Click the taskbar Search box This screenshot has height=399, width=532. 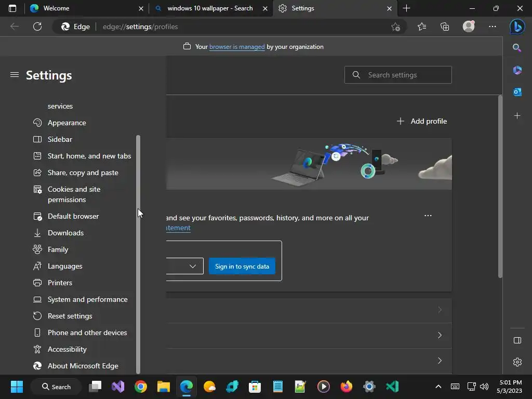pyautogui.click(x=56, y=387)
